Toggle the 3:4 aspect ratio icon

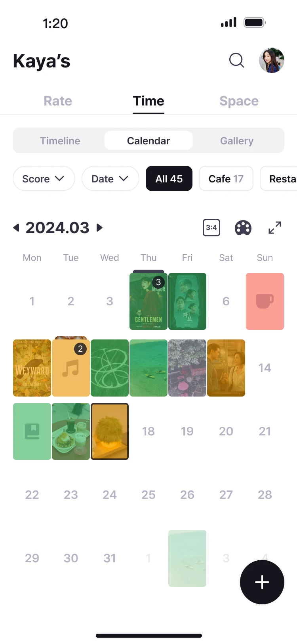coord(211,228)
